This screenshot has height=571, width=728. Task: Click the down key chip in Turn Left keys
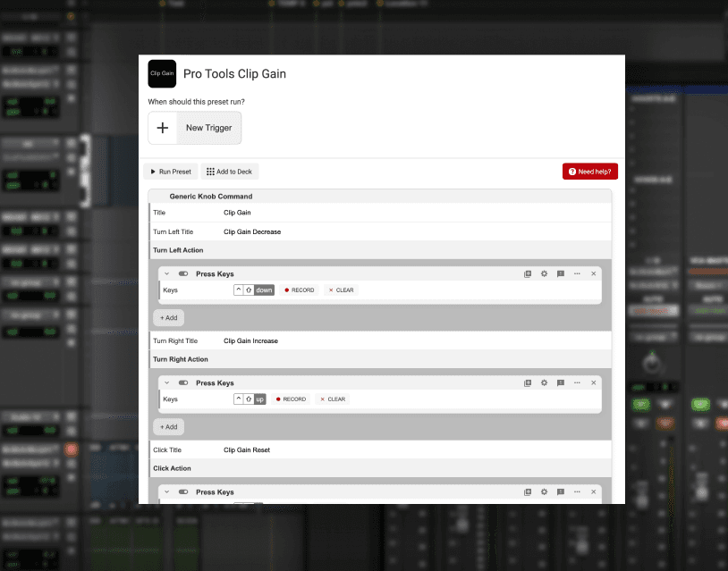[x=264, y=290]
